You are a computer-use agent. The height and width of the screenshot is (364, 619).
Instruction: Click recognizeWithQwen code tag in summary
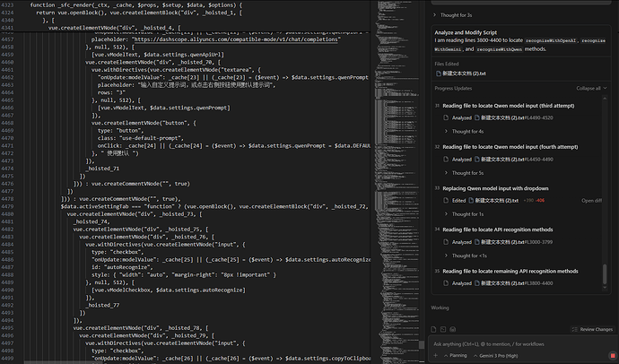(x=499, y=49)
